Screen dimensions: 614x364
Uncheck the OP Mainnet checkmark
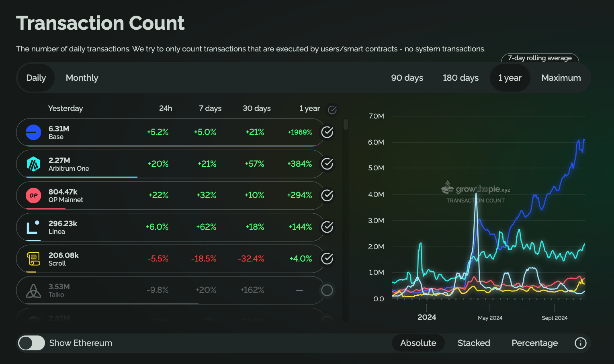tap(327, 196)
